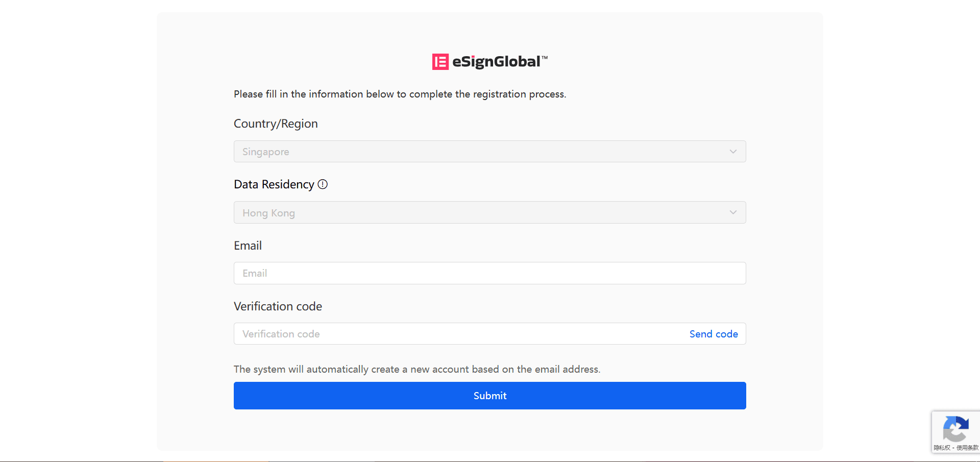Image resolution: width=980 pixels, height=462 pixels.
Task: Click the registration instruction sentence
Action: click(400, 94)
